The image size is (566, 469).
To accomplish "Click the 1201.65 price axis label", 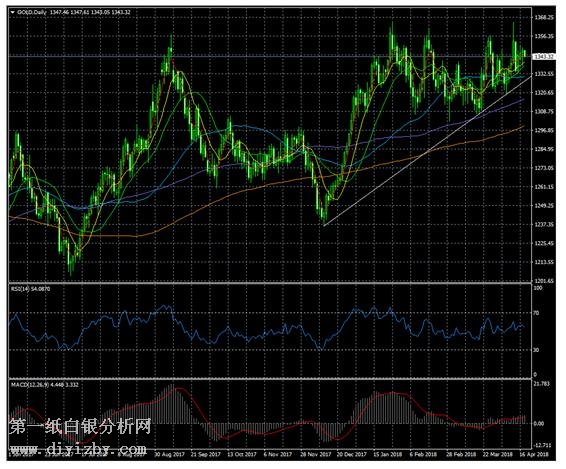I will tap(544, 281).
